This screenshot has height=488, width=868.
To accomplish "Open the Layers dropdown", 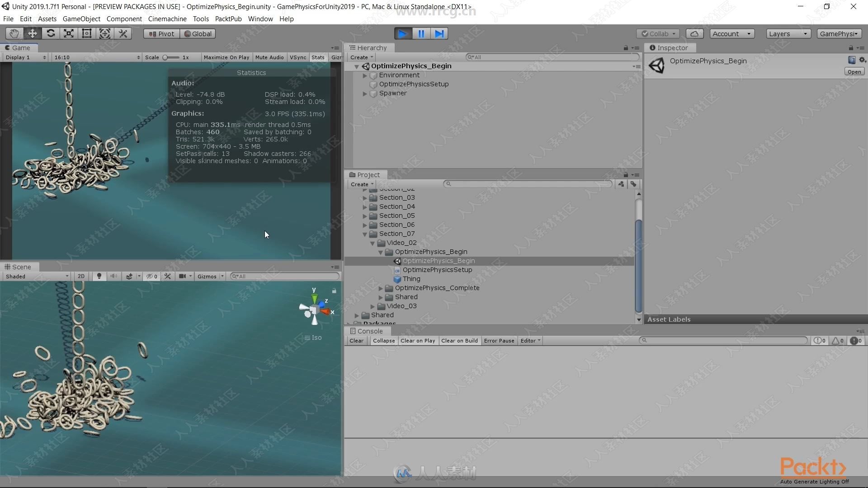I will (788, 33).
